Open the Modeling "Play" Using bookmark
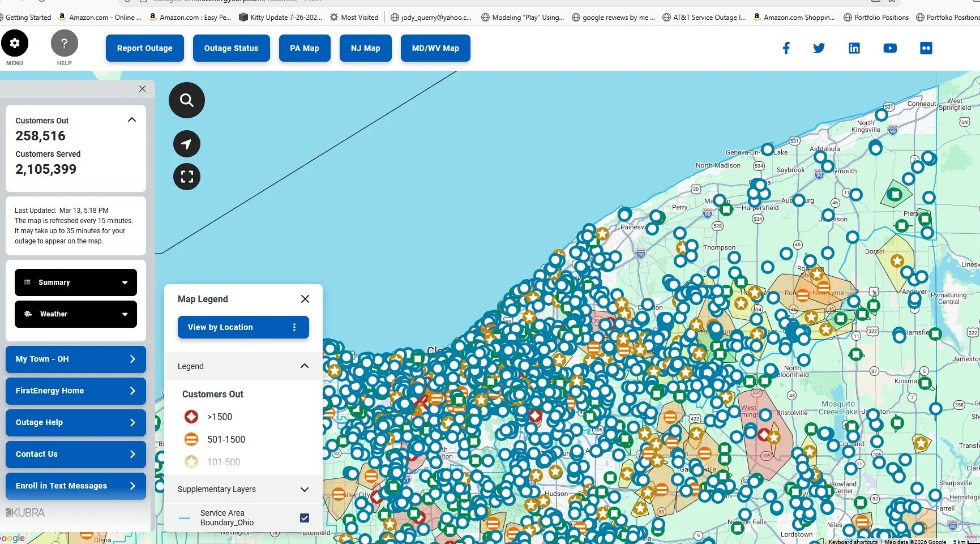Viewport: 980px width, 544px height. [x=523, y=18]
